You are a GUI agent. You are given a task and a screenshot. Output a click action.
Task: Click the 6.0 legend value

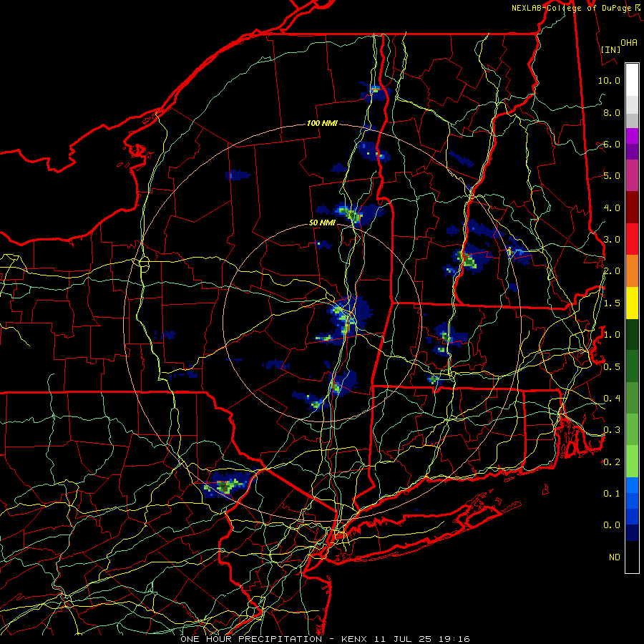(612, 144)
